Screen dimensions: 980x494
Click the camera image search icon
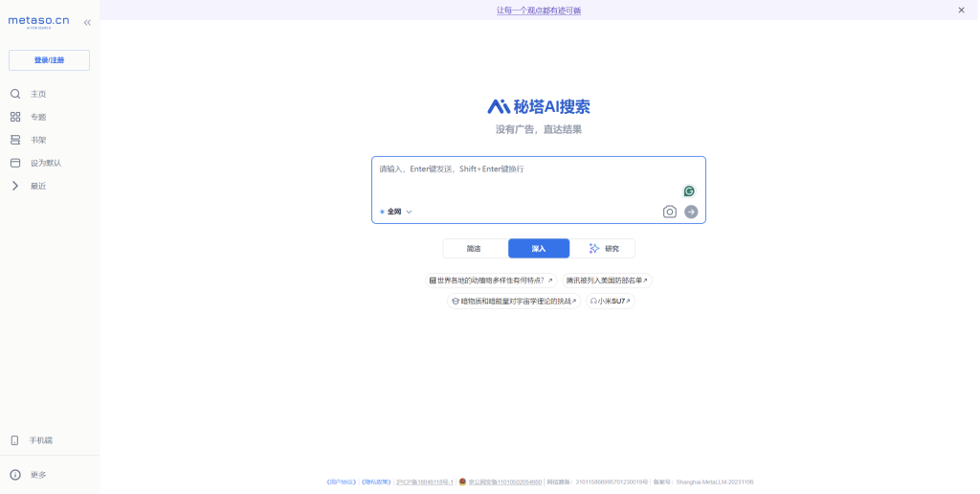coord(669,212)
